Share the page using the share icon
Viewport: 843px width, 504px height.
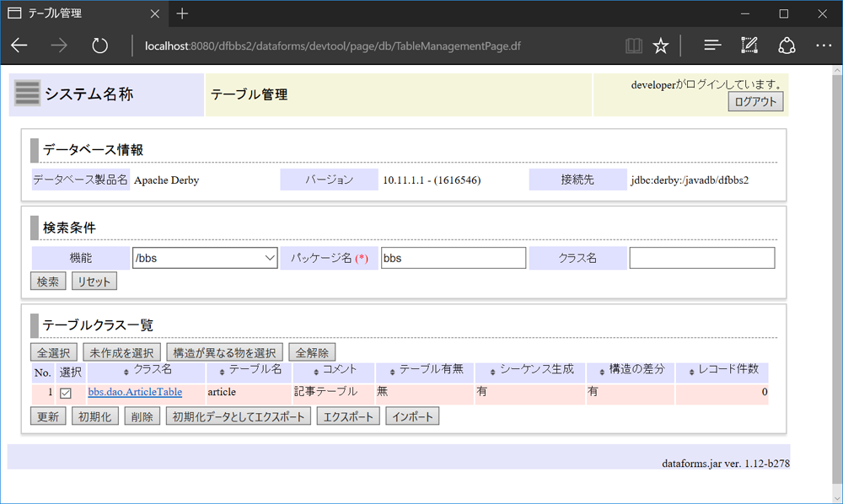point(785,46)
